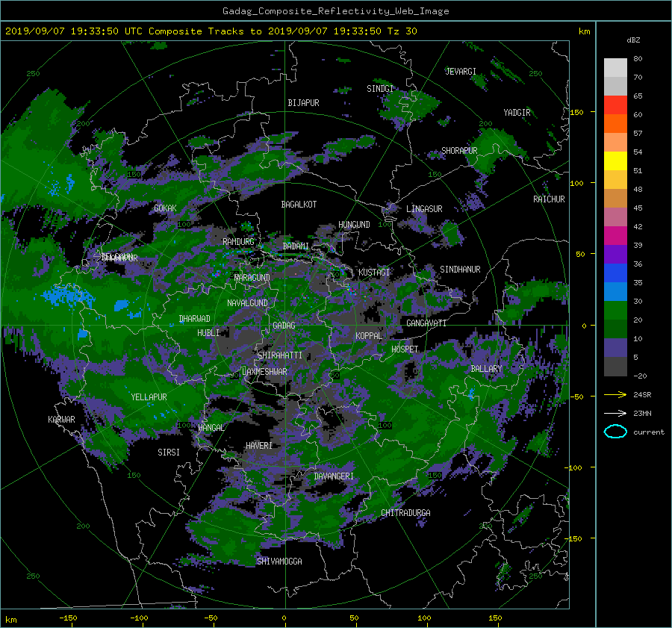The image size is (672, 628).
Task: Click the YADGIR city label
Action: 517,113
